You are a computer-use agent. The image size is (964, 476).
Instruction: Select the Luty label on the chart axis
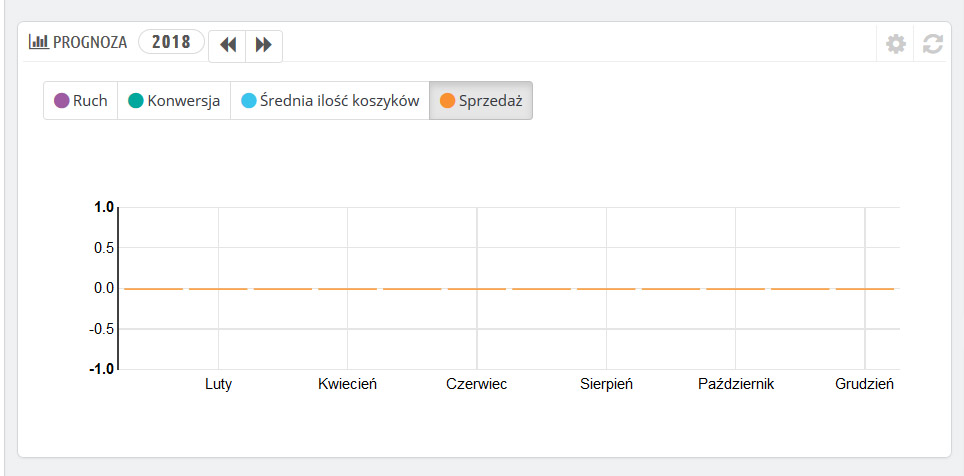pos(218,384)
